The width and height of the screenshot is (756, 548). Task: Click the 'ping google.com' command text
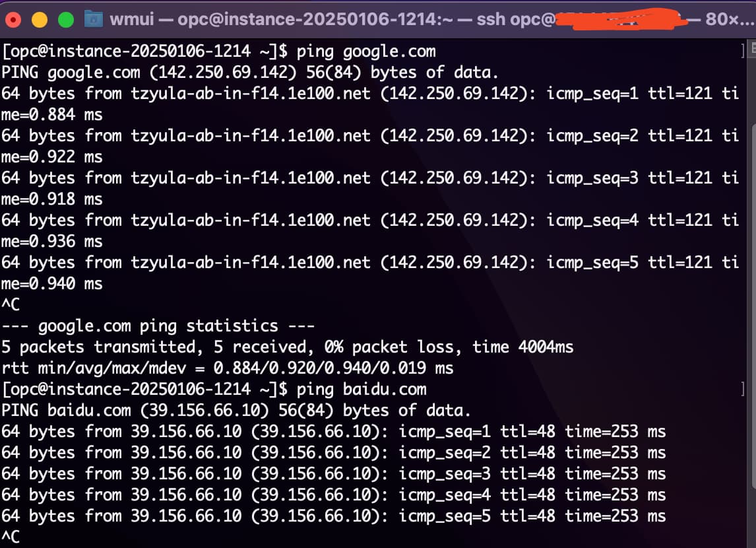tap(366, 51)
